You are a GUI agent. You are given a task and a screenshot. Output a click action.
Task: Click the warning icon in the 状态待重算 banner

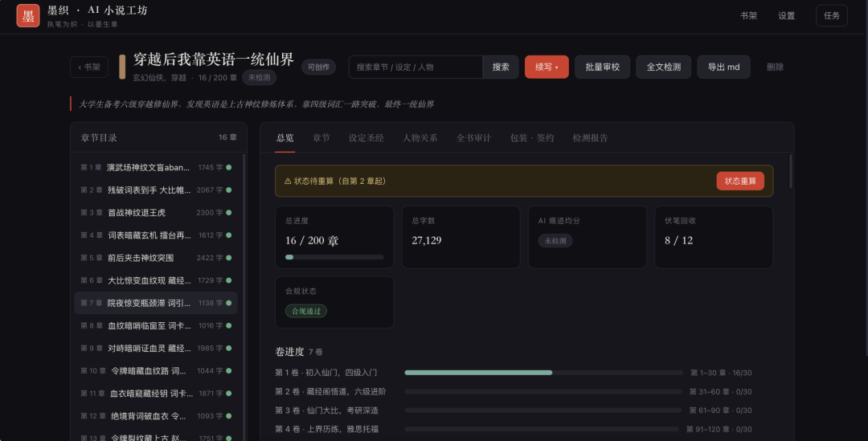click(x=288, y=181)
